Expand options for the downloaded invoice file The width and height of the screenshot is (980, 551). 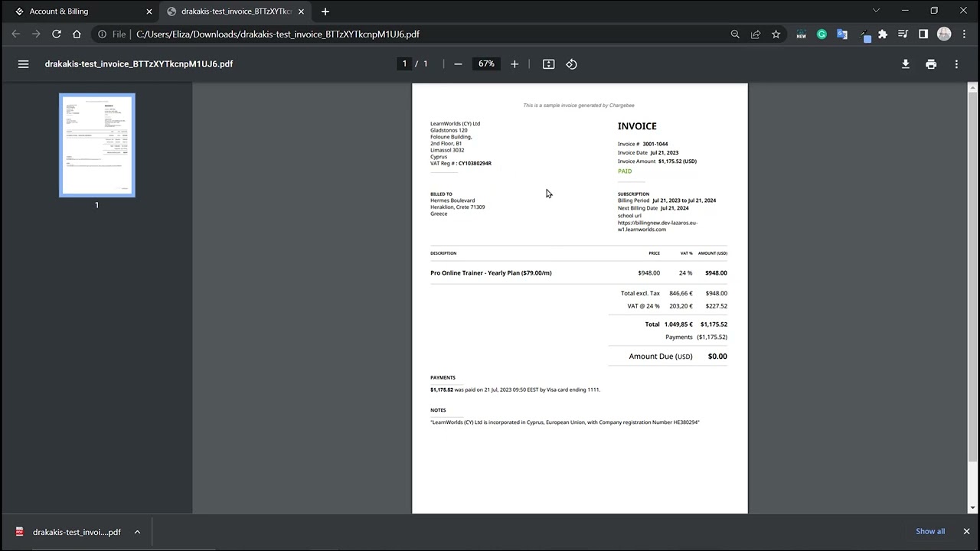[x=137, y=532]
